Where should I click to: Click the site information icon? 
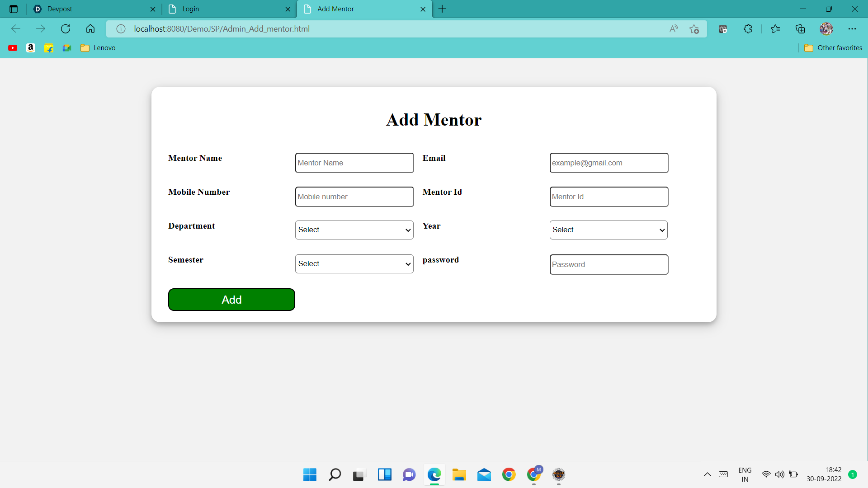point(121,29)
